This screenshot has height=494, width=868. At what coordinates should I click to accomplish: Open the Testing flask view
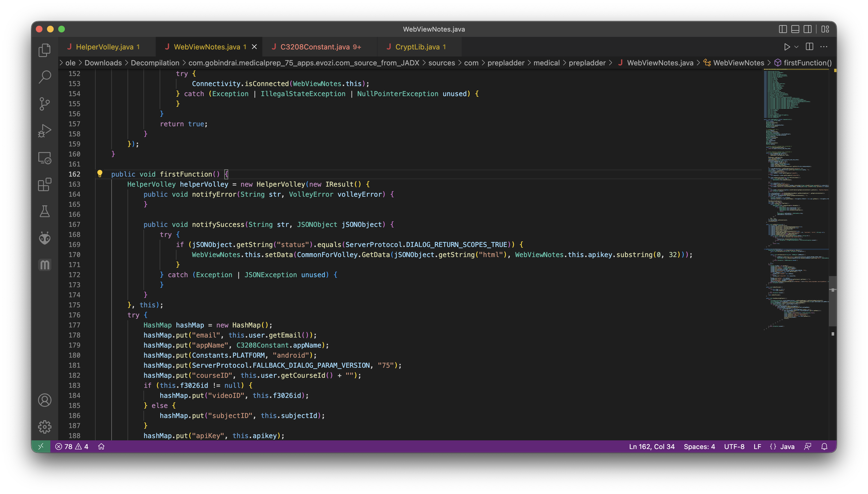pyautogui.click(x=44, y=211)
